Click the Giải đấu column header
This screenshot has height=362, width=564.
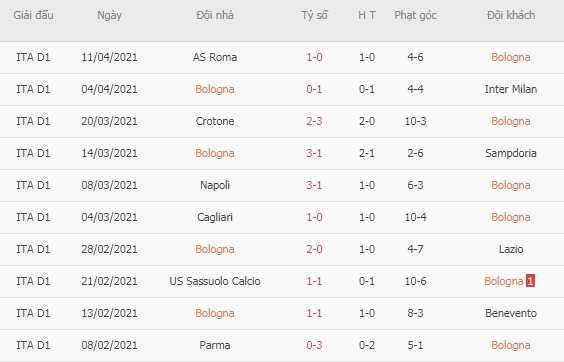(33, 15)
